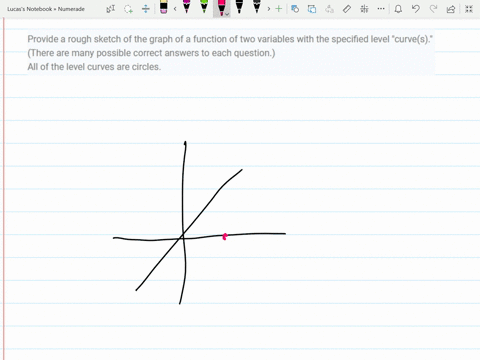The height and width of the screenshot is (360, 480).
Task: Open the notifications bell
Action: (398, 9)
